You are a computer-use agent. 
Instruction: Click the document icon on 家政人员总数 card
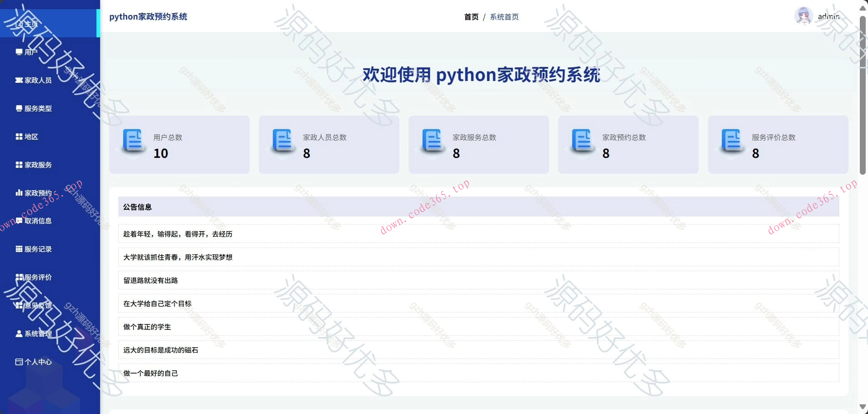[x=283, y=141]
